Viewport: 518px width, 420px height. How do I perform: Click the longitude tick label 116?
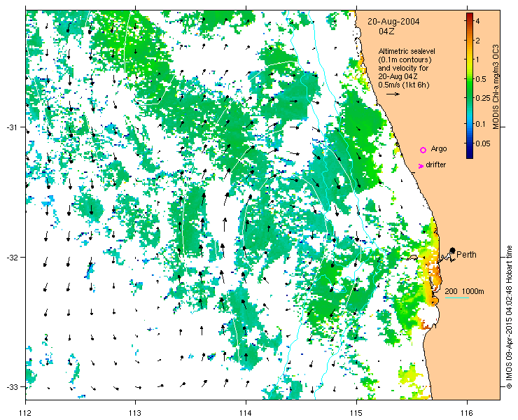click(x=467, y=413)
